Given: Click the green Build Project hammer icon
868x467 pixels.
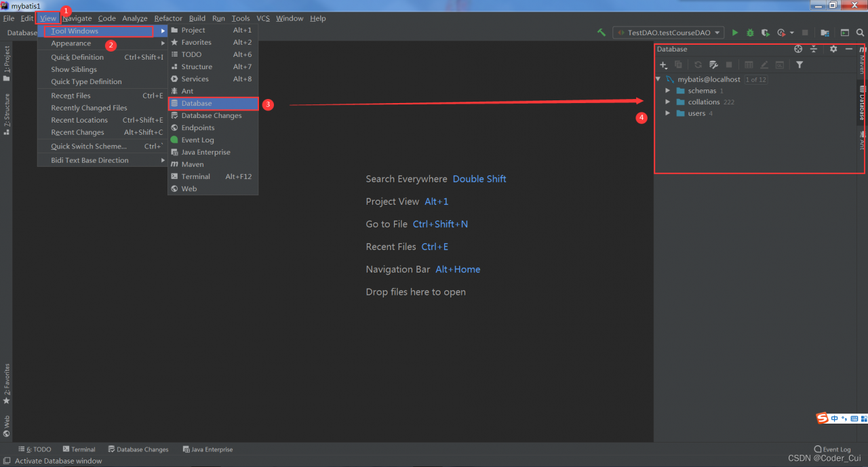Looking at the screenshot, I should click(x=601, y=33).
